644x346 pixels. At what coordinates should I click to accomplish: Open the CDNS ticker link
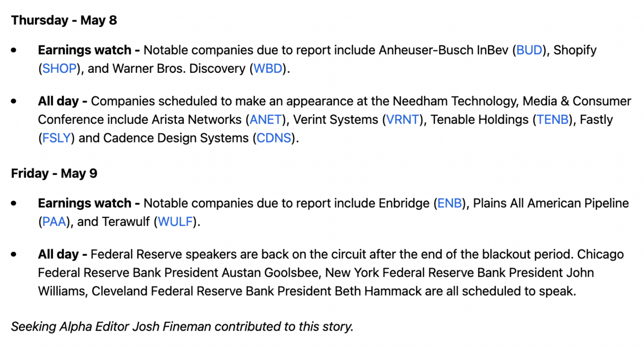pyautogui.click(x=274, y=138)
